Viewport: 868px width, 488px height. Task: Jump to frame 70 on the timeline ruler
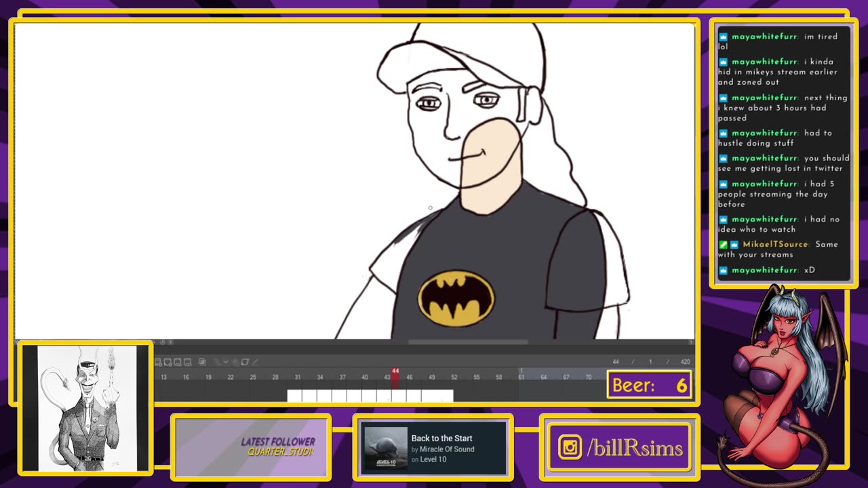click(589, 377)
